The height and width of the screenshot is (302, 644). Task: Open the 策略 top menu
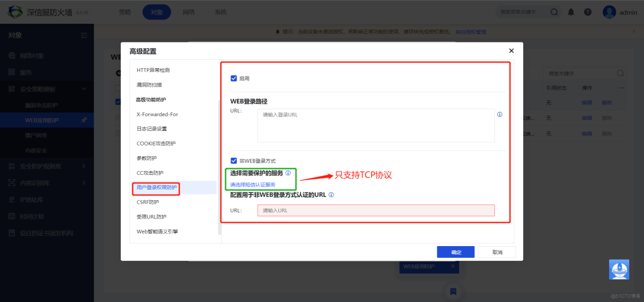tap(125, 12)
